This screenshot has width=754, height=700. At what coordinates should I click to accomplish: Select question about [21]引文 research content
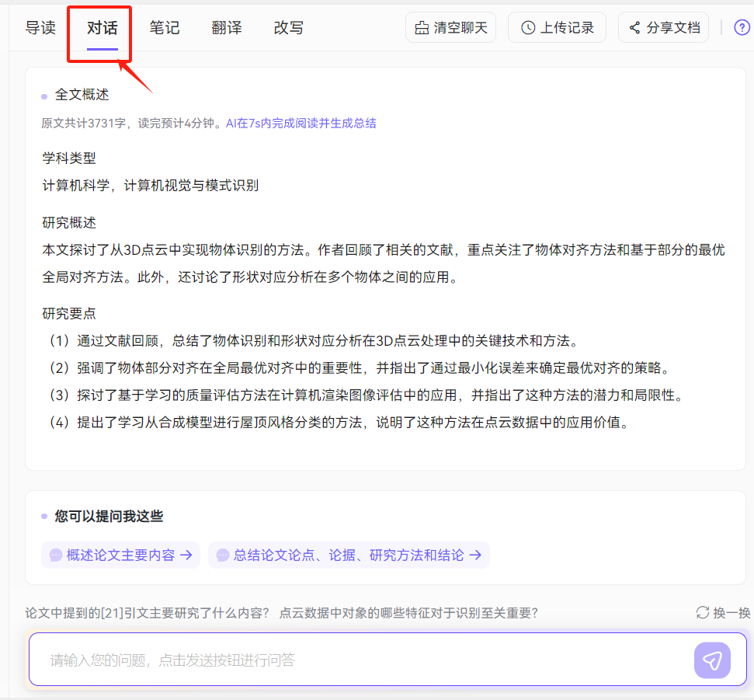click(147, 613)
